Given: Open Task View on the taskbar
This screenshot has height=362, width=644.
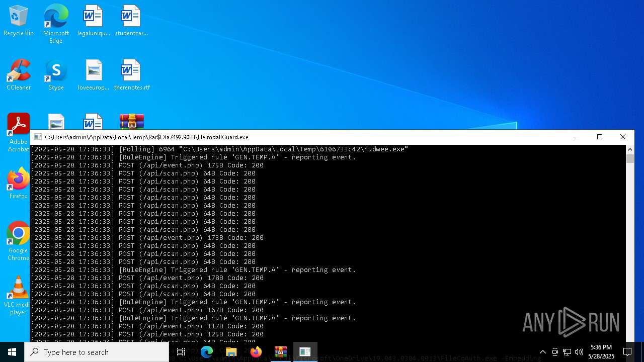Looking at the screenshot, I should [181, 352].
